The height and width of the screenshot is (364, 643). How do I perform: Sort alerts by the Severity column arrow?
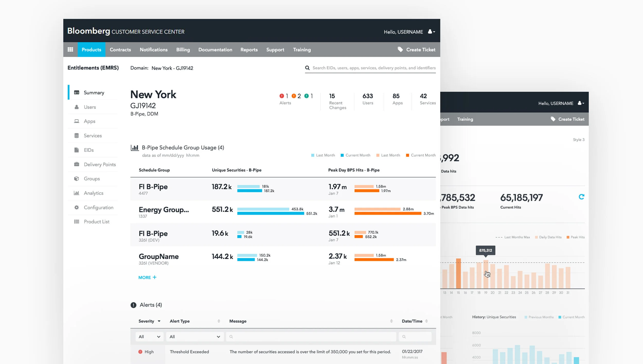point(159,321)
